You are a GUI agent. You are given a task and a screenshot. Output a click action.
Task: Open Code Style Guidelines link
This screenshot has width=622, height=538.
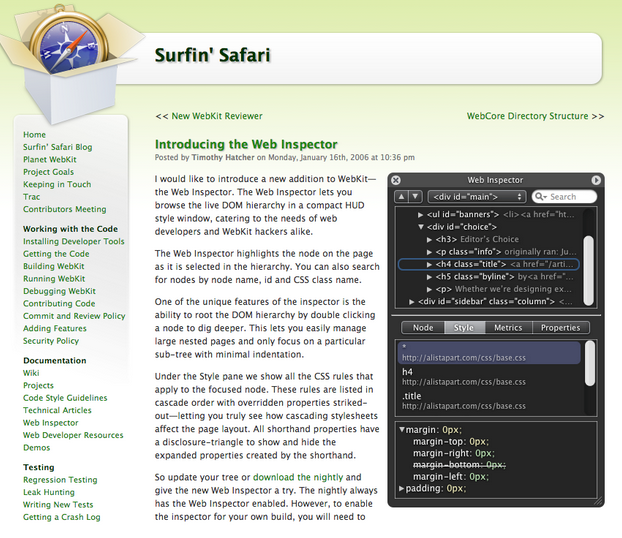pos(65,398)
